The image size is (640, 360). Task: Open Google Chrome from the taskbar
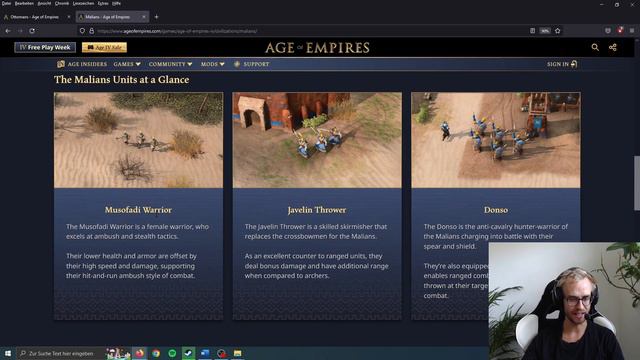[156, 353]
